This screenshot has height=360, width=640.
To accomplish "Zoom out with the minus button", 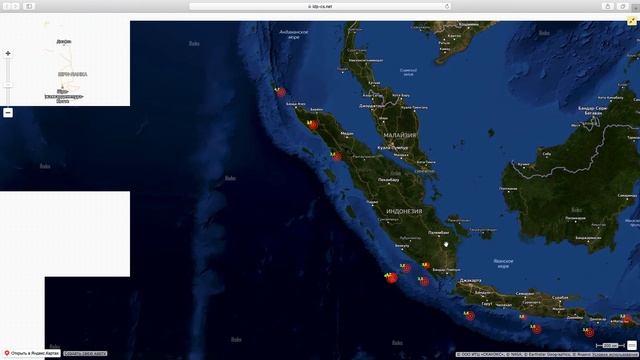I will pos(8,113).
